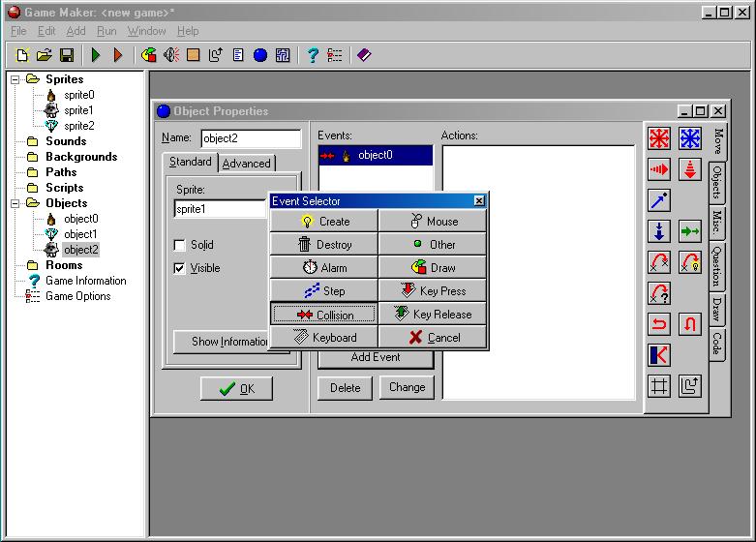Click the Add sprite Pac-Man toolbar icon
The height and width of the screenshot is (542, 756).
click(149, 55)
